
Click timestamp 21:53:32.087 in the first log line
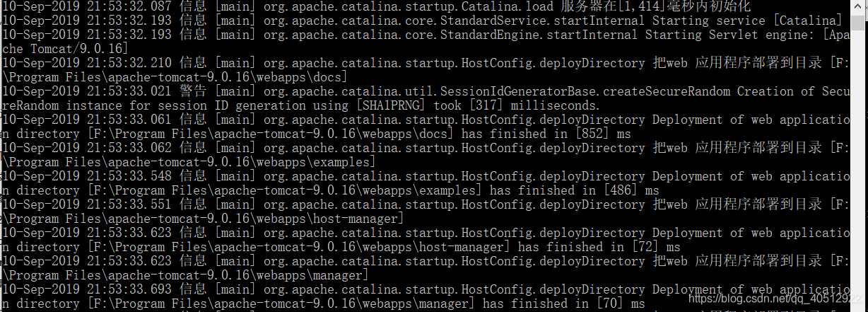129,6
